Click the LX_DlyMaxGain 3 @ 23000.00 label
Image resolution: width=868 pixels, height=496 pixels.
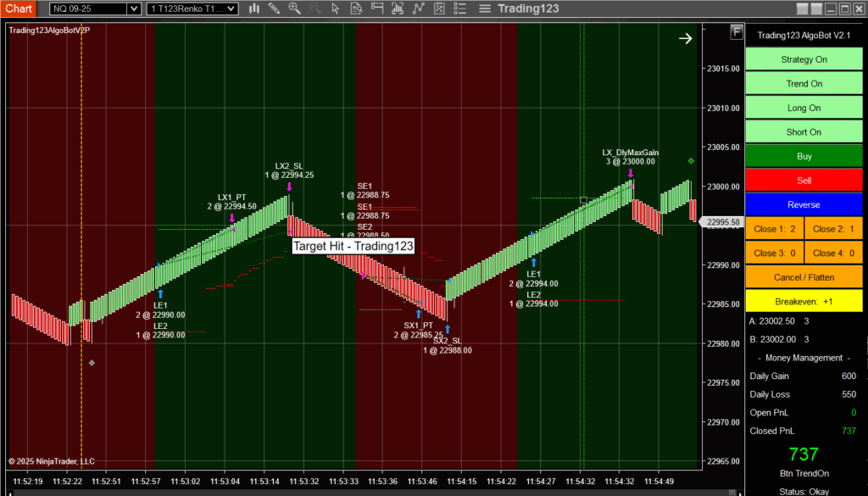(630, 157)
